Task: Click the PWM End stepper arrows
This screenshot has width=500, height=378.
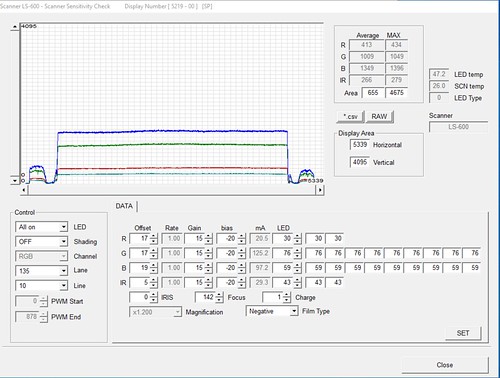Action: point(44,317)
